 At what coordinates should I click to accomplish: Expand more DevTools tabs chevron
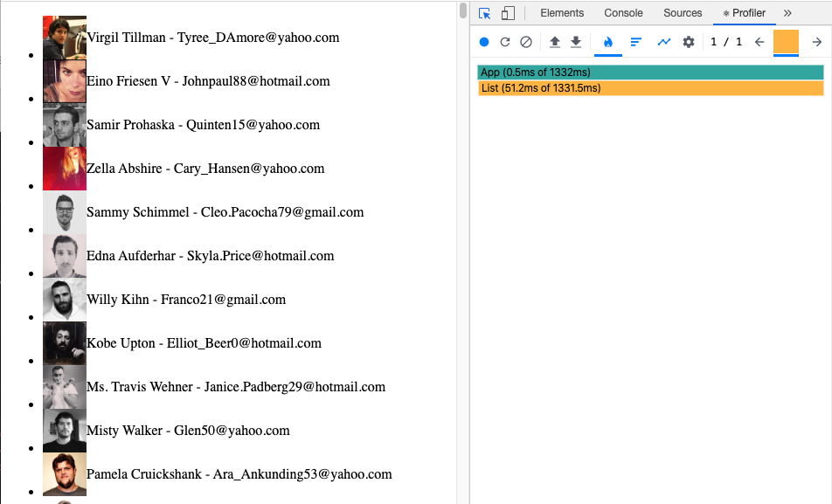pos(787,13)
